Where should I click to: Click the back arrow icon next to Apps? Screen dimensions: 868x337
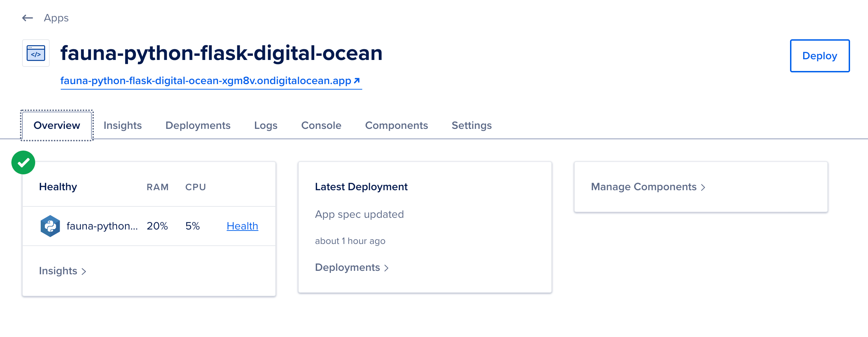pos(28,18)
